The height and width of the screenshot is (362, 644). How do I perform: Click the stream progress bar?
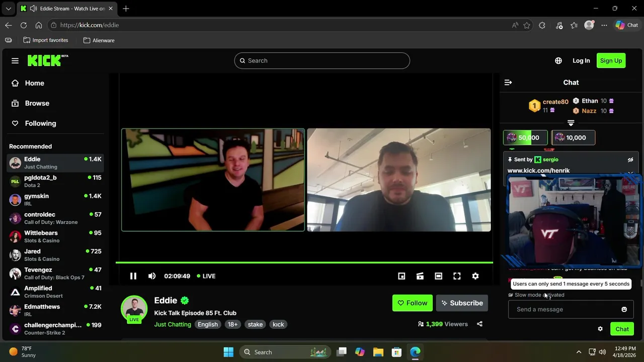[x=304, y=262]
